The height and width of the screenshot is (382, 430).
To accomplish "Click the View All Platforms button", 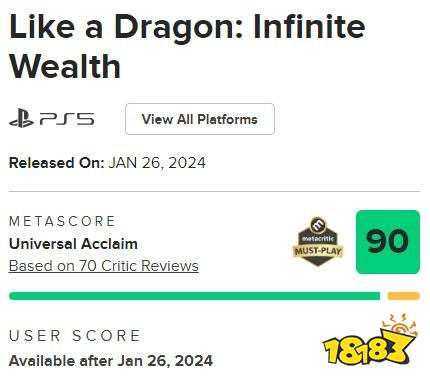I will [200, 119].
